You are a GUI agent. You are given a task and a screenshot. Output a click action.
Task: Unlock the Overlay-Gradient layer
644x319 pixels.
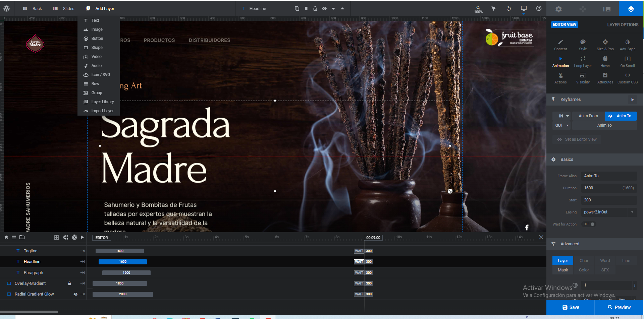(69, 283)
